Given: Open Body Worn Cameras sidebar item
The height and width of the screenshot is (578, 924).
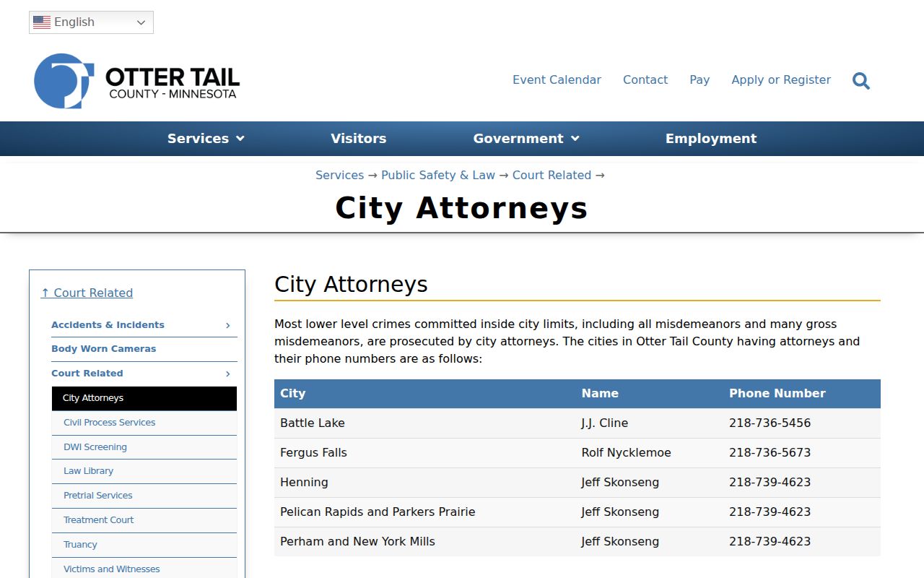Looking at the screenshot, I should 103,349.
